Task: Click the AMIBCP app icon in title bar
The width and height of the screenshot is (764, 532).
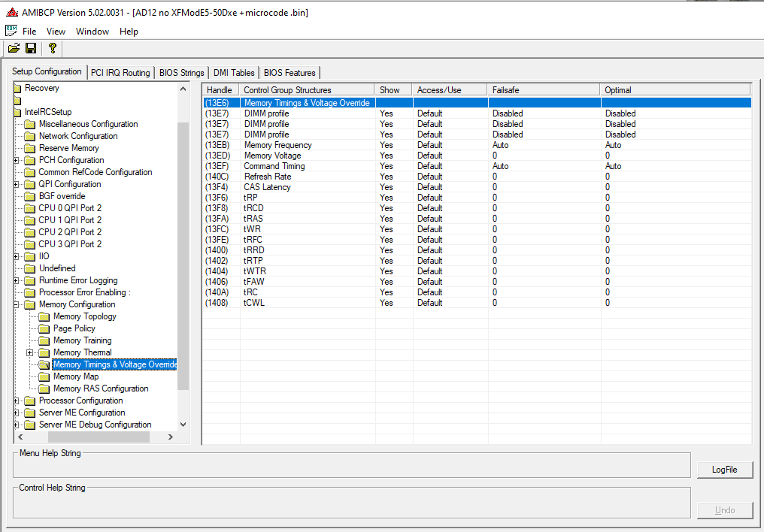Action: tap(12, 13)
